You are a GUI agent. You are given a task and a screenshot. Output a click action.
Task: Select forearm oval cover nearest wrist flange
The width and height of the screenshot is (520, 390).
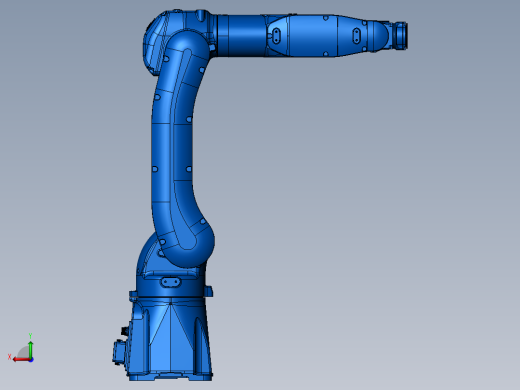[356, 36]
